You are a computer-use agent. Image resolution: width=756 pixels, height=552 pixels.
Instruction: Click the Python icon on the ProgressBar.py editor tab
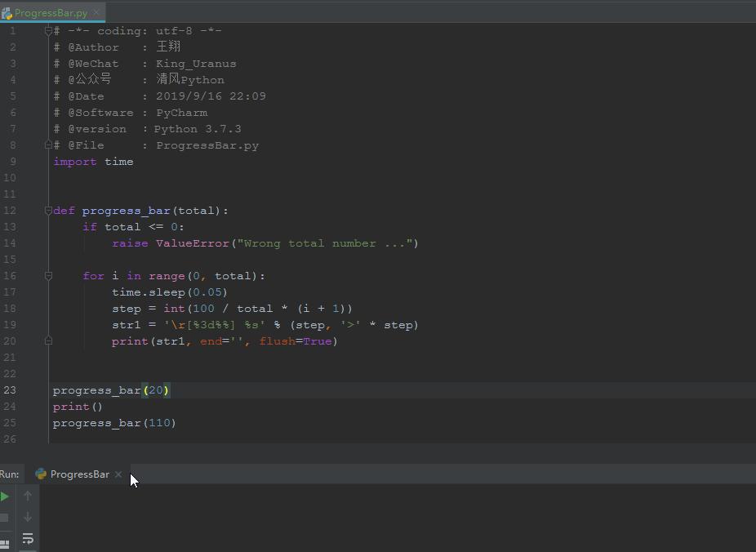point(7,13)
